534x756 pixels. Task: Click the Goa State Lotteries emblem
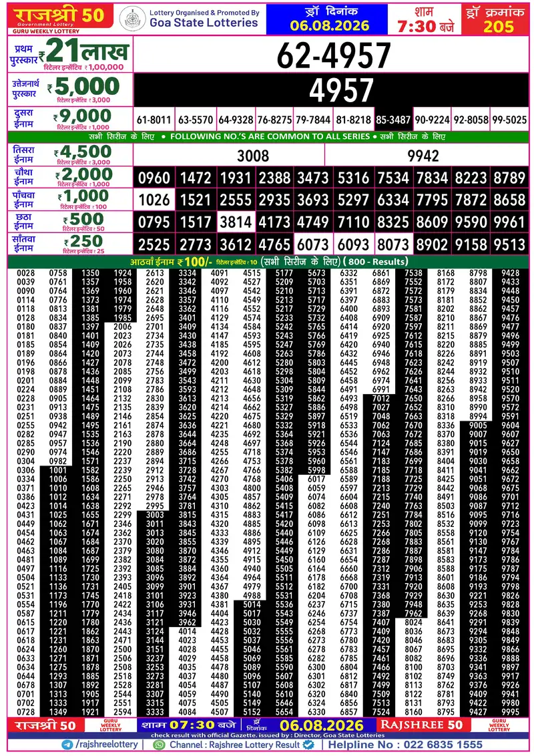click(x=132, y=19)
